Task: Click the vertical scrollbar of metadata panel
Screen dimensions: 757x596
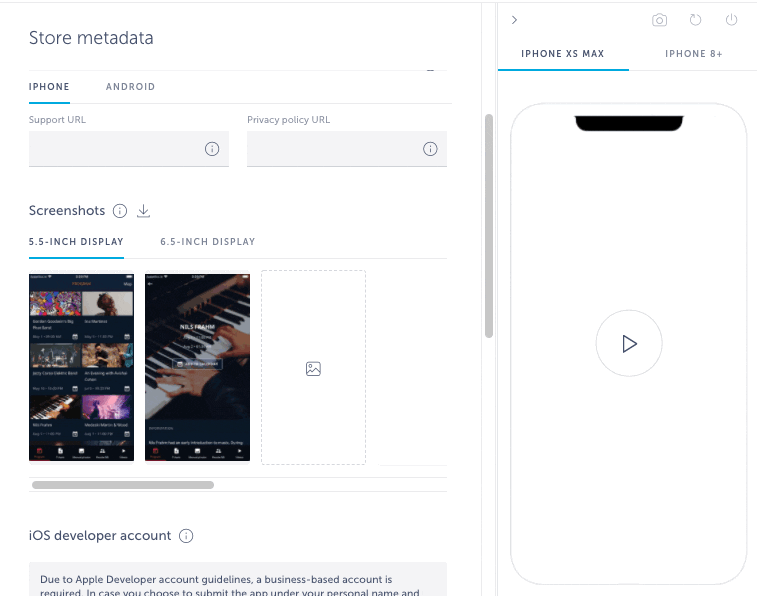Action: click(x=489, y=226)
